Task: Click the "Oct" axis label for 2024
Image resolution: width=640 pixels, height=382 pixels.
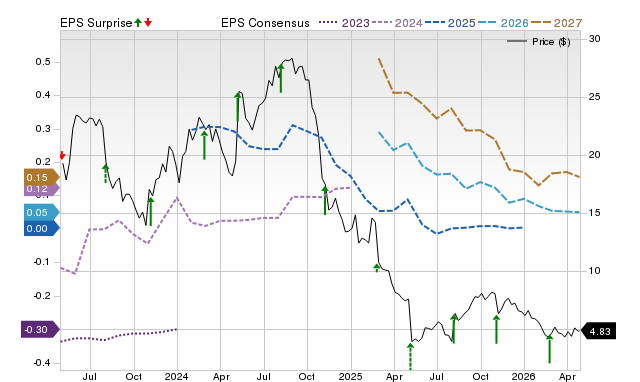Action: (307, 376)
